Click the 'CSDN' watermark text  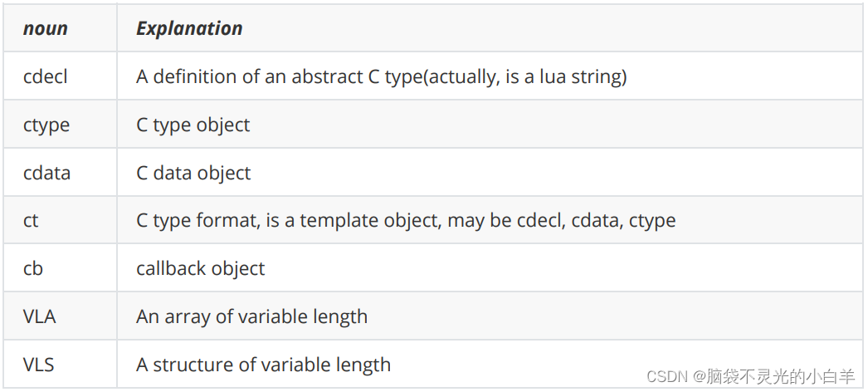pos(666,376)
